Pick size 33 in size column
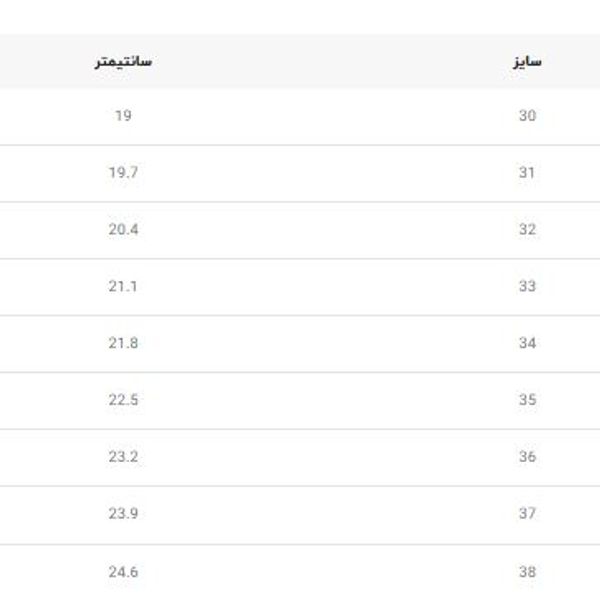Screen dimensions: 600x600 [527, 287]
